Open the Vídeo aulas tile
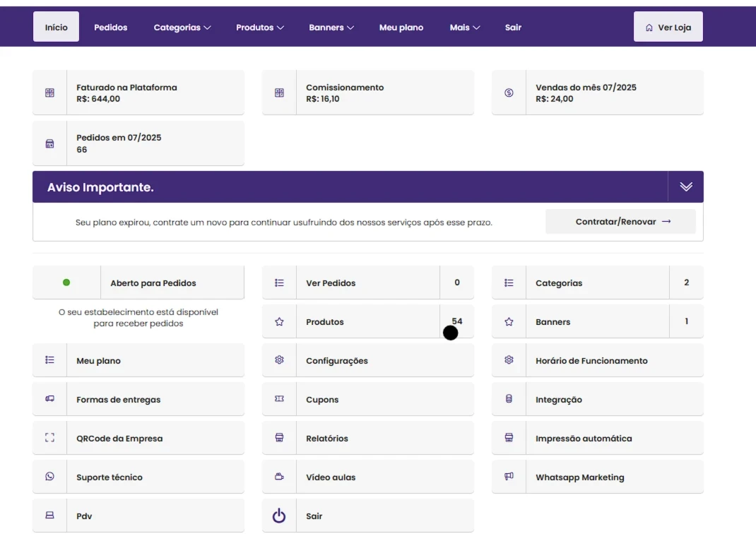 tap(367, 477)
